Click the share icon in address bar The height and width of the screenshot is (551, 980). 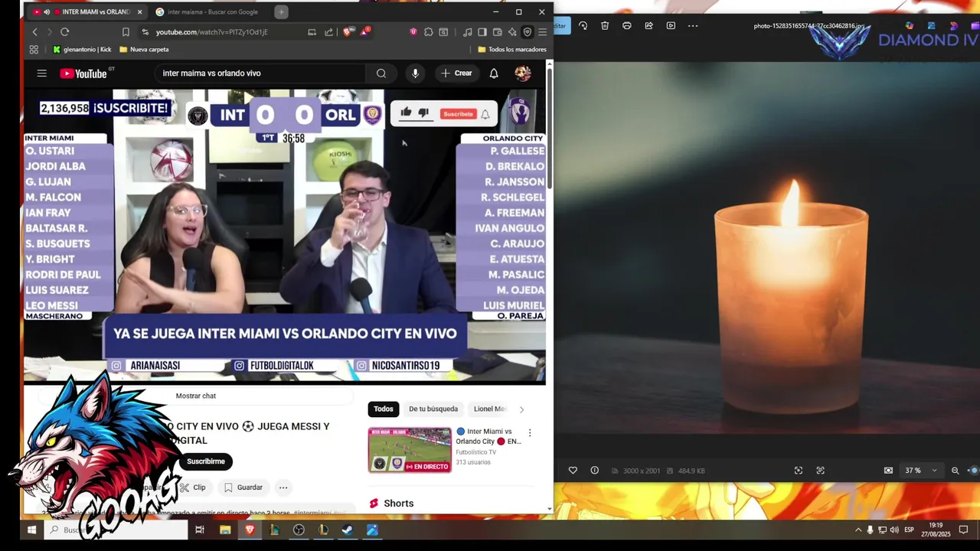coord(328,32)
